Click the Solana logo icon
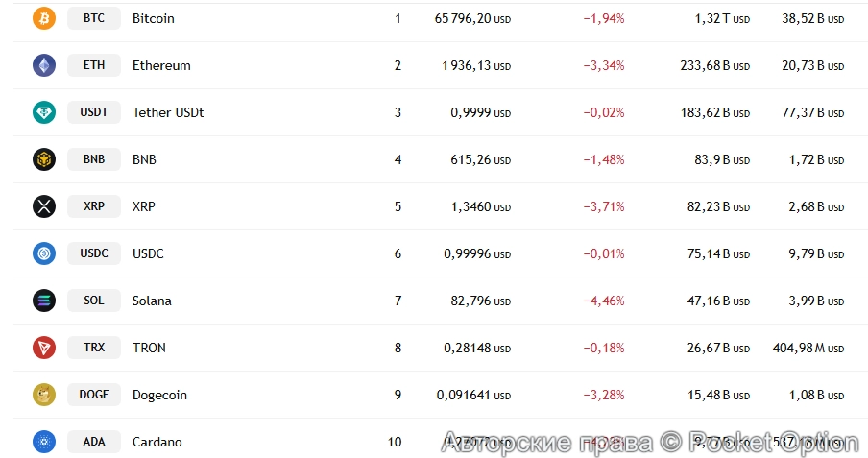This screenshot has height=458, width=868. click(x=44, y=301)
